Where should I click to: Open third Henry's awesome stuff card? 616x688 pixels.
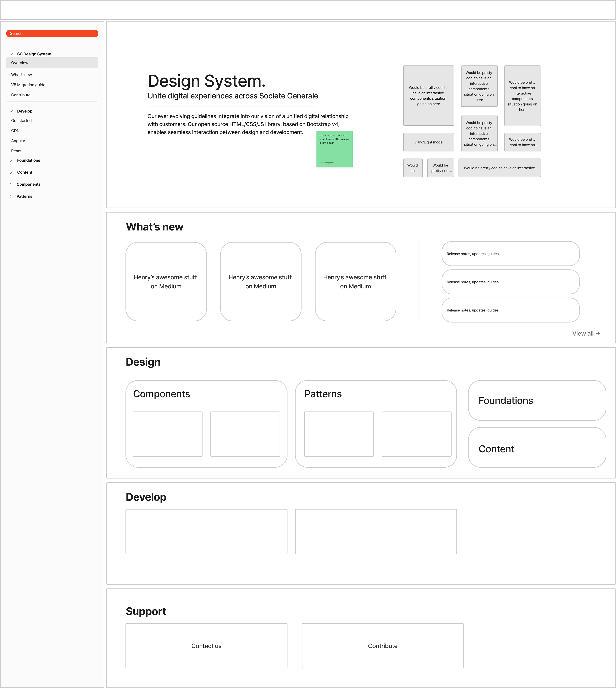[356, 282]
